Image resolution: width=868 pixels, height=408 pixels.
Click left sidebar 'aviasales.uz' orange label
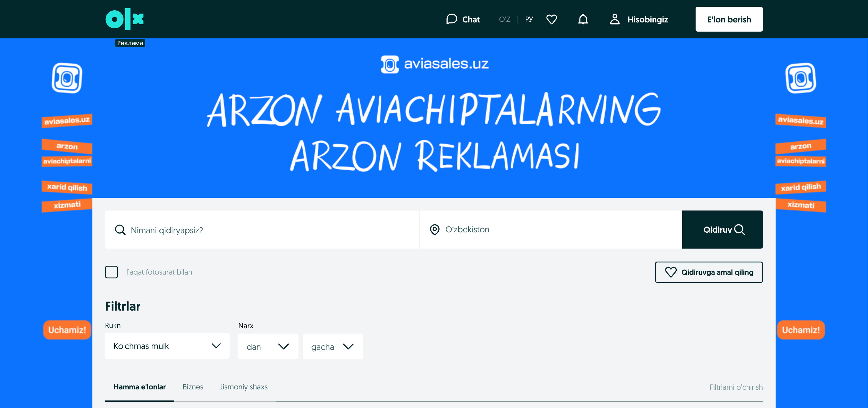coord(67,121)
